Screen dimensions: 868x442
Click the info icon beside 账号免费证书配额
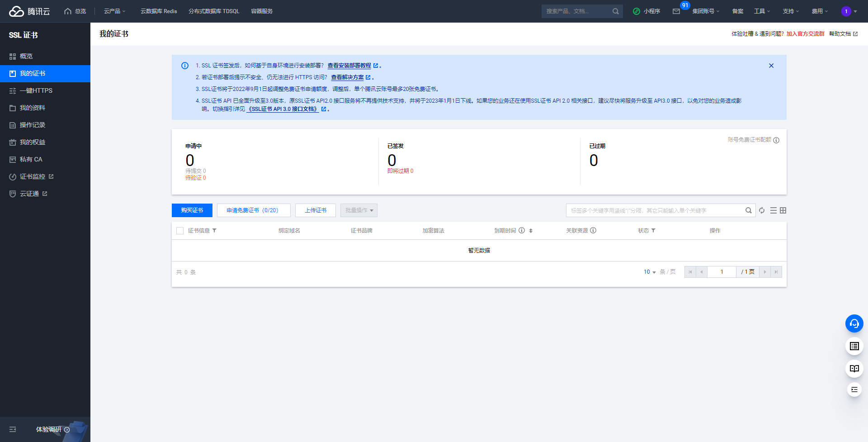(x=776, y=140)
